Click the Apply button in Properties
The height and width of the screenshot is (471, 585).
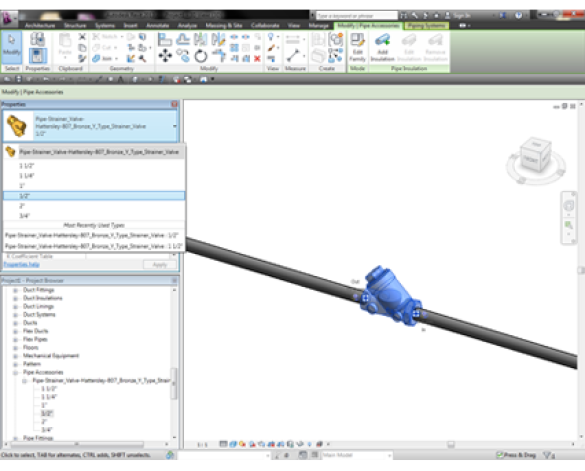click(x=160, y=265)
